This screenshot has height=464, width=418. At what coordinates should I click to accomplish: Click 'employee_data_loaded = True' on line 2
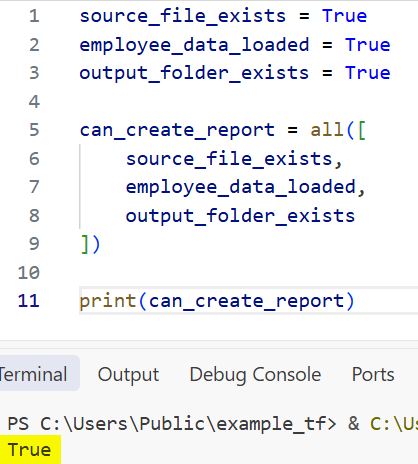[235, 45]
